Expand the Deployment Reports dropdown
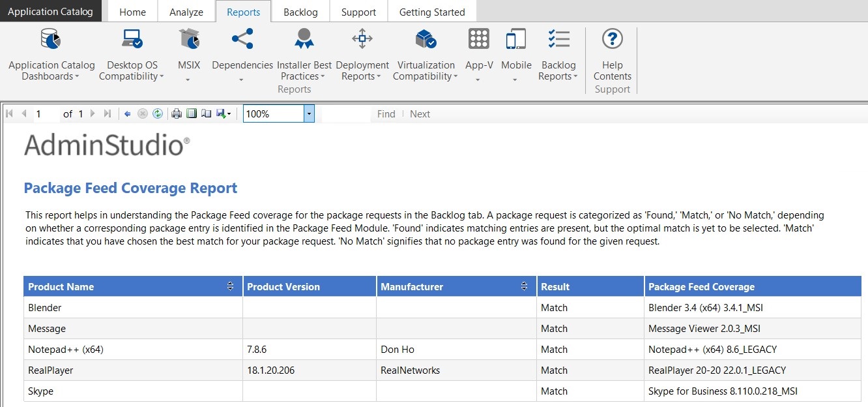 (x=379, y=77)
